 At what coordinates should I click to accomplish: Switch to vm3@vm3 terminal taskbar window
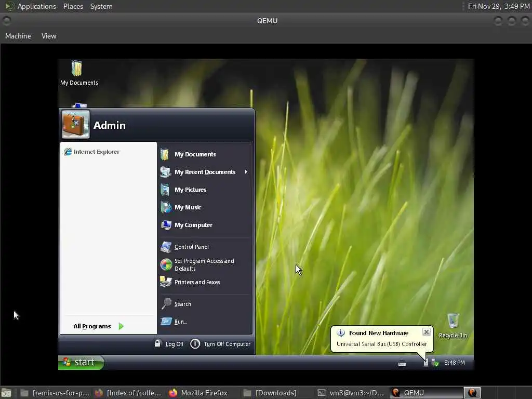351,393
